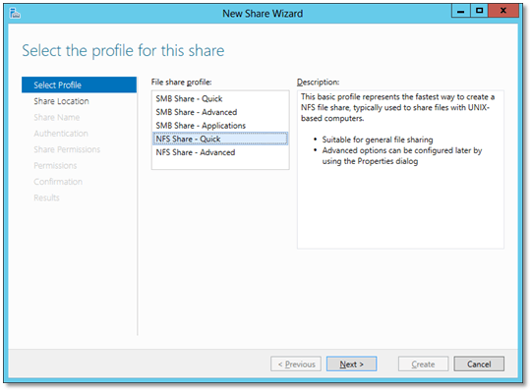Screen dimensions: 532x392
Task: Open the Select Profile wizard step
Action: coord(79,84)
